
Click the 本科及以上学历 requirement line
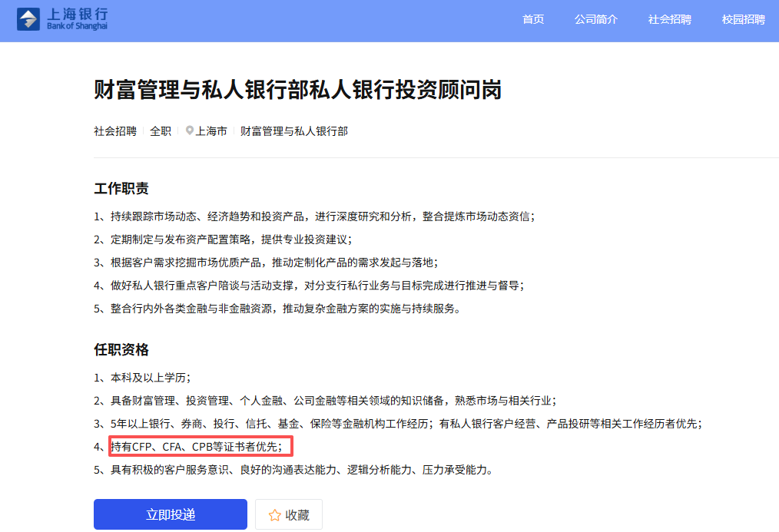[x=150, y=377]
